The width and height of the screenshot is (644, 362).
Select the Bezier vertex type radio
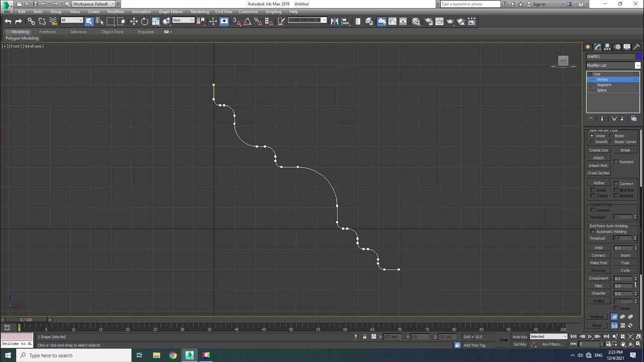(x=611, y=136)
